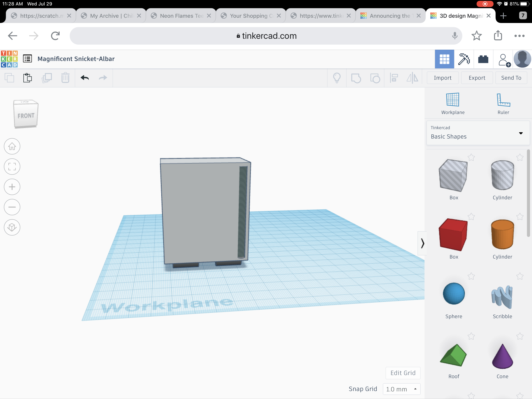This screenshot has height=399, width=532.
Task: Select the blue Sphere shape
Action: 454,294
